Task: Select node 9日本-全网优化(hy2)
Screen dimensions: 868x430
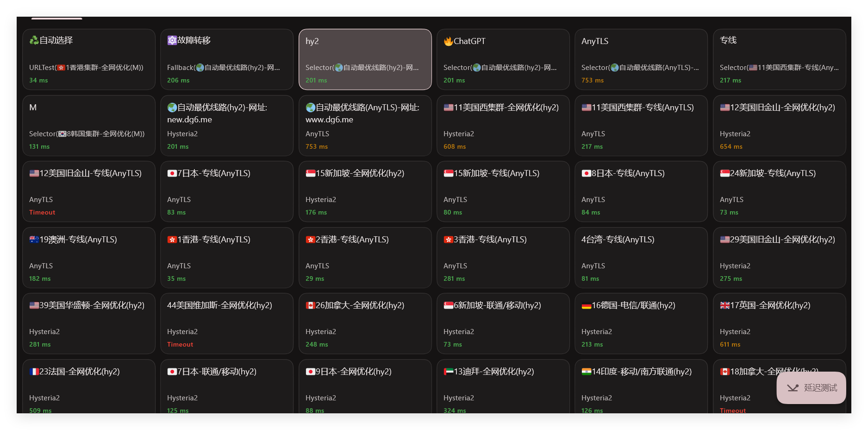Action: [365, 386]
